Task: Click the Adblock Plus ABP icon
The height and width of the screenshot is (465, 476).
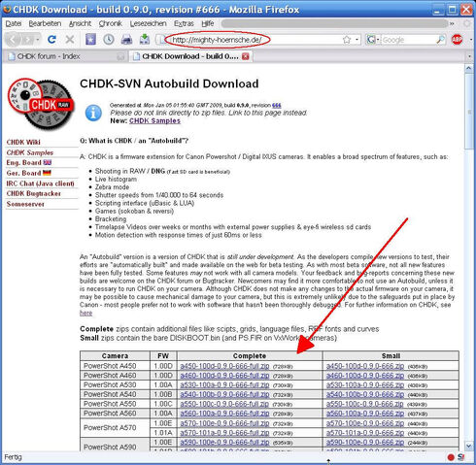Action: coord(457,40)
